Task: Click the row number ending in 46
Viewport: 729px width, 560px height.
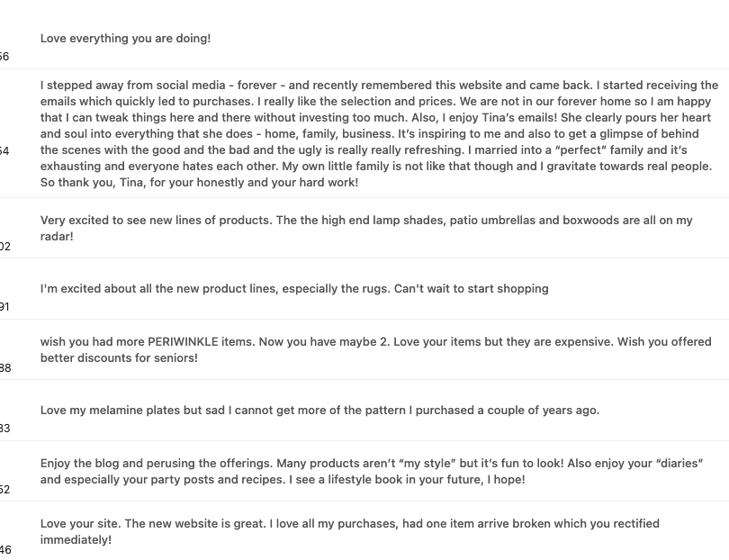Action: tap(4, 550)
